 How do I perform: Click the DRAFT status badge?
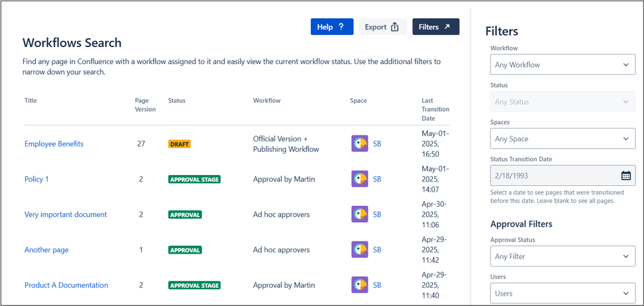point(179,144)
